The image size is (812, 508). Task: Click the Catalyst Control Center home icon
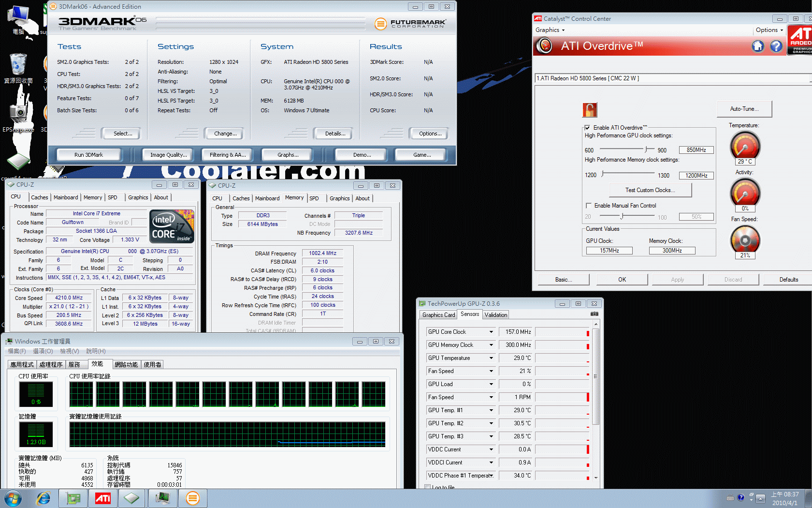758,46
